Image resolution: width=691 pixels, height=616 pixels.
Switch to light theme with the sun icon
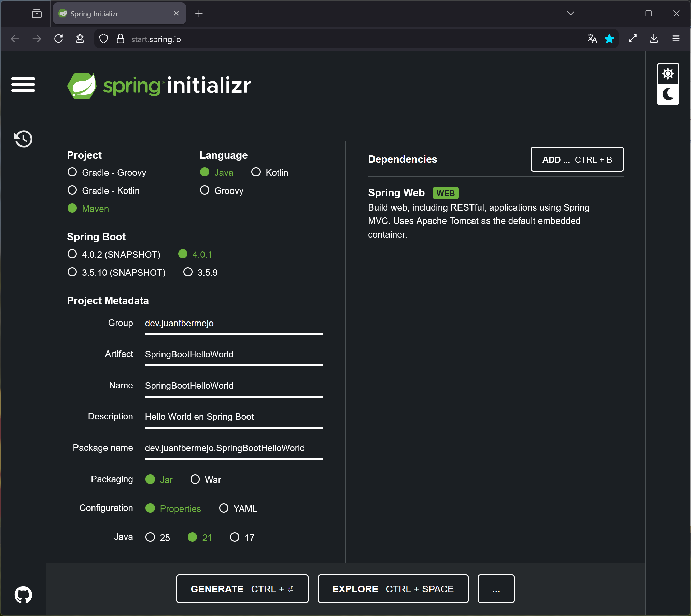tap(668, 73)
